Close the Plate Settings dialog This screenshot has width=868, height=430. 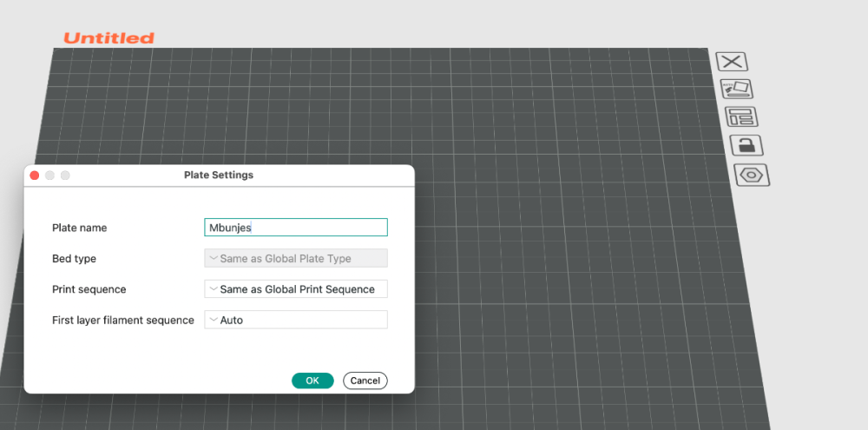[x=35, y=175]
